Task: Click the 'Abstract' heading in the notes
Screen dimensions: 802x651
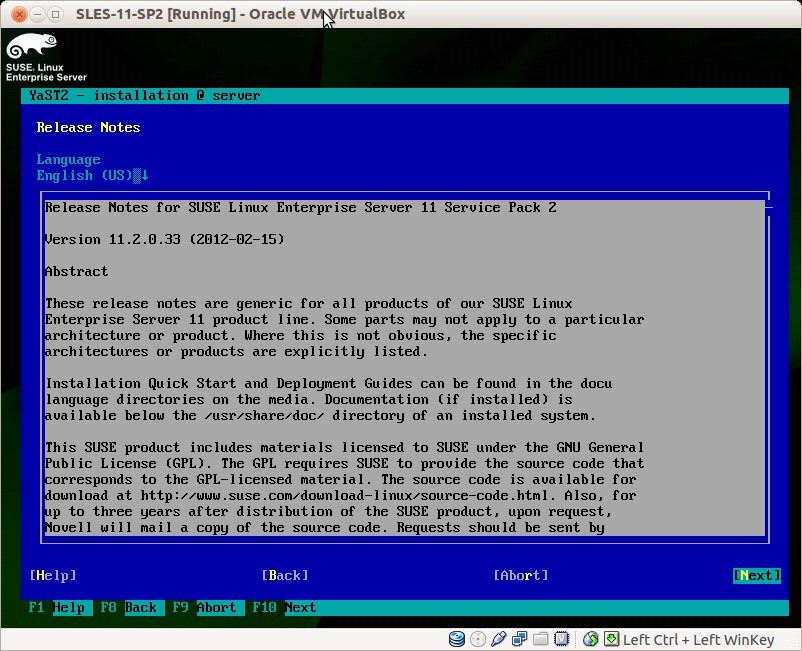Action: pos(76,272)
